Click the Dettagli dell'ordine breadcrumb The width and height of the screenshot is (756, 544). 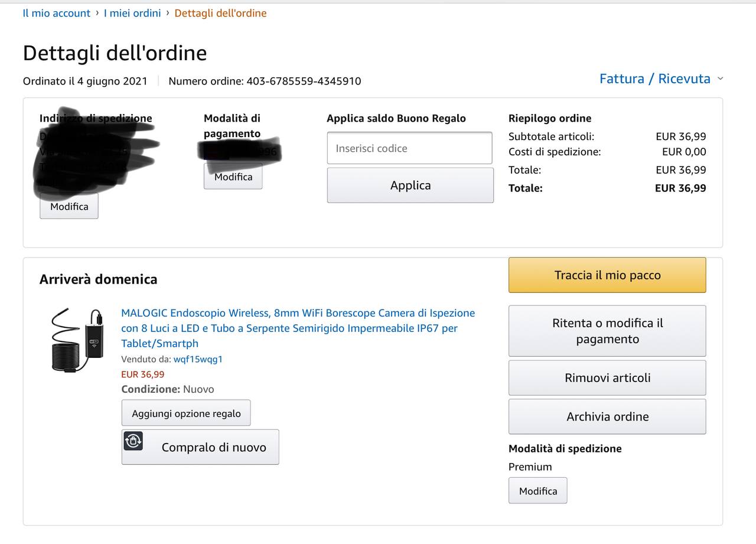220,13
